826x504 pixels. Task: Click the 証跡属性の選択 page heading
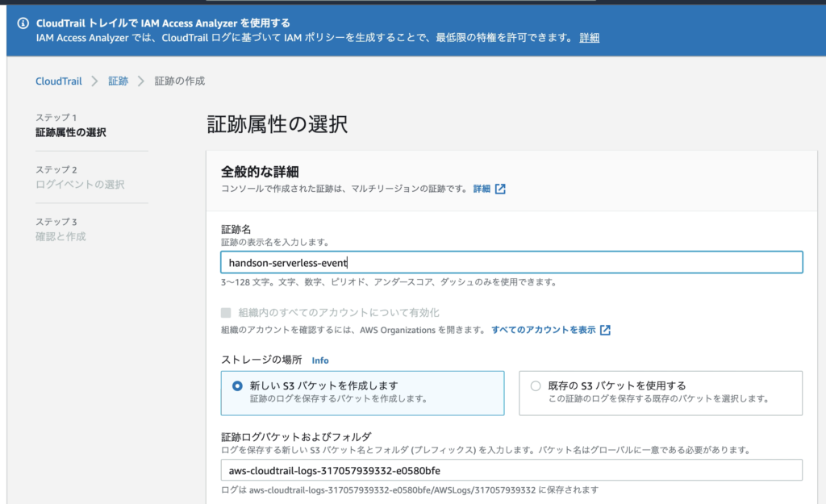[277, 125]
